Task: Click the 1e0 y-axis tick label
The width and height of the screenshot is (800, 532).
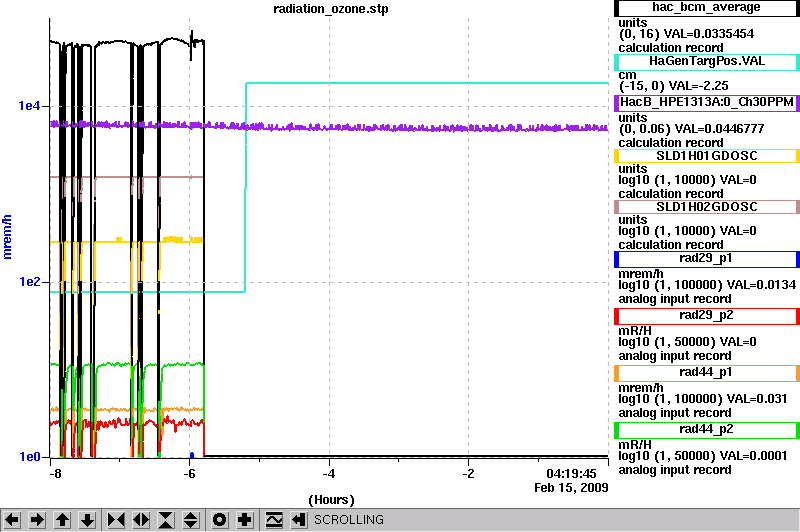Action: pos(29,457)
